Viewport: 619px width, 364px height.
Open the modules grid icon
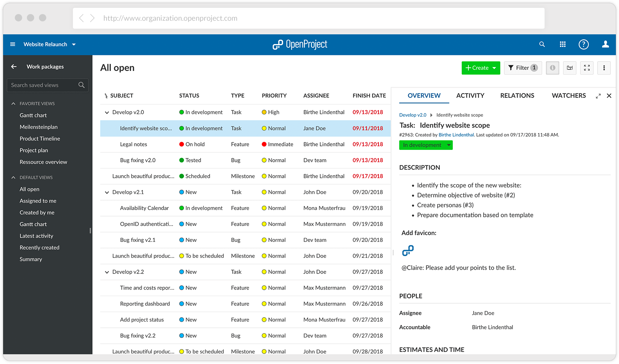562,44
